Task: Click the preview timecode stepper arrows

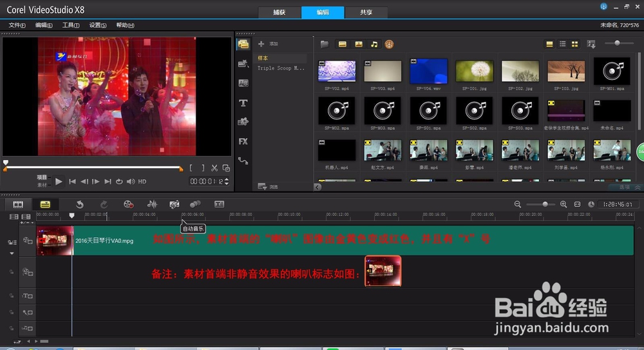Action: point(226,181)
